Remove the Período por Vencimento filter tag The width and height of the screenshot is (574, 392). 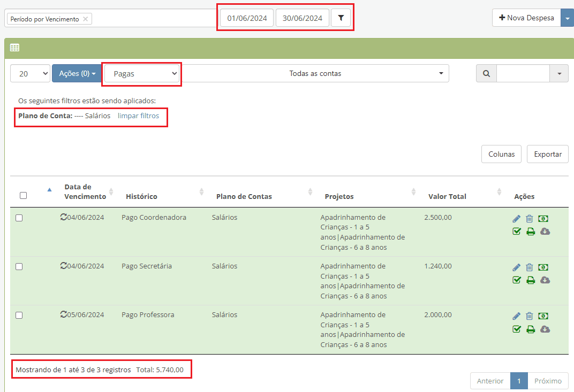pyautogui.click(x=85, y=19)
